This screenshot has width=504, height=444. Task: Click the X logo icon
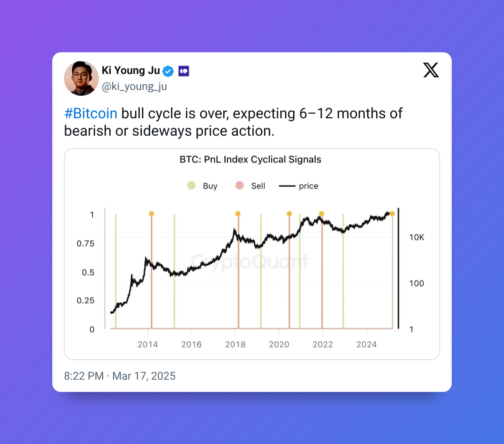(x=431, y=70)
